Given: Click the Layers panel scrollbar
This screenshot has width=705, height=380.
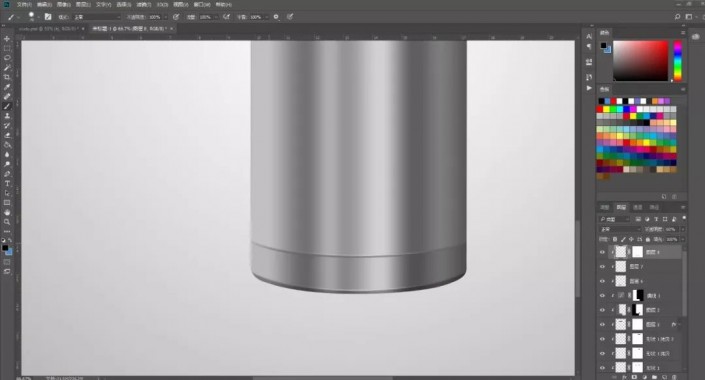Looking at the screenshot, I should click(684, 283).
